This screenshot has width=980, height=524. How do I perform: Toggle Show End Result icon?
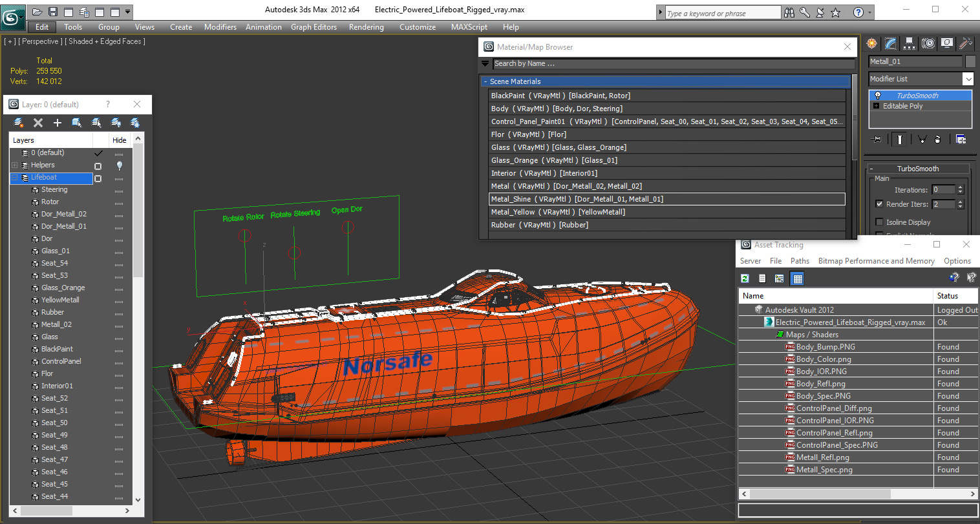pyautogui.click(x=899, y=139)
